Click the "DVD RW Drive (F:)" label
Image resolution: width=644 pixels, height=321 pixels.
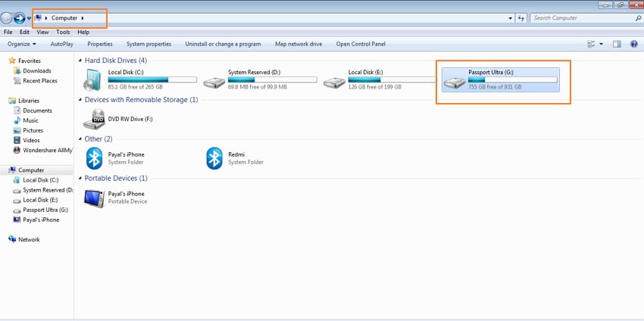pos(130,119)
